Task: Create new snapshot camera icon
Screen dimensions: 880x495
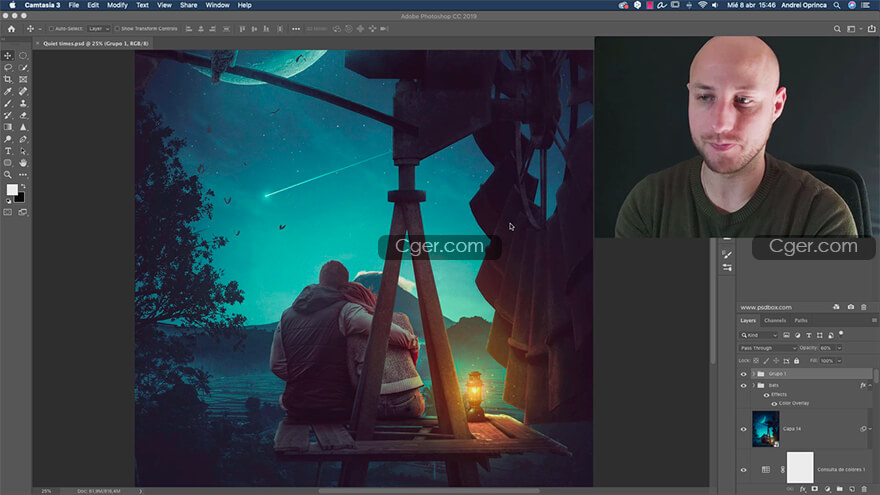Action: pyautogui.click(x=851, y=307)
